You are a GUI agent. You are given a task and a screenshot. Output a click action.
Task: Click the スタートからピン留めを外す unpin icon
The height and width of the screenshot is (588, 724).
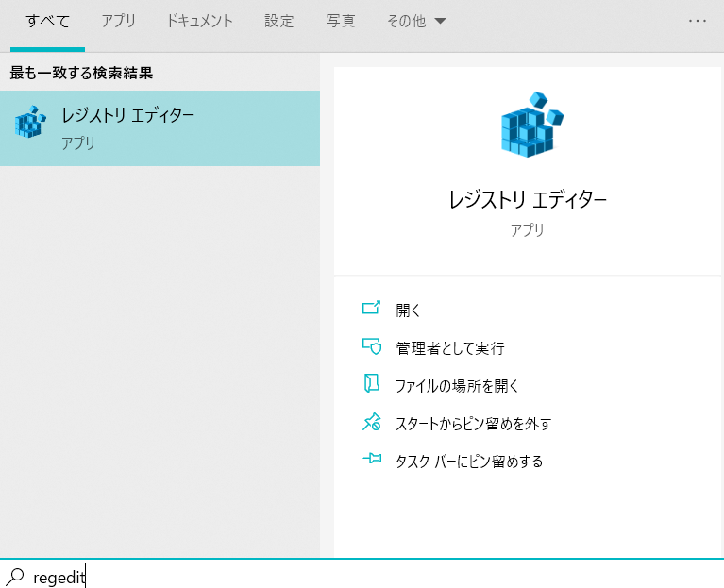click(x=372, y=422)
